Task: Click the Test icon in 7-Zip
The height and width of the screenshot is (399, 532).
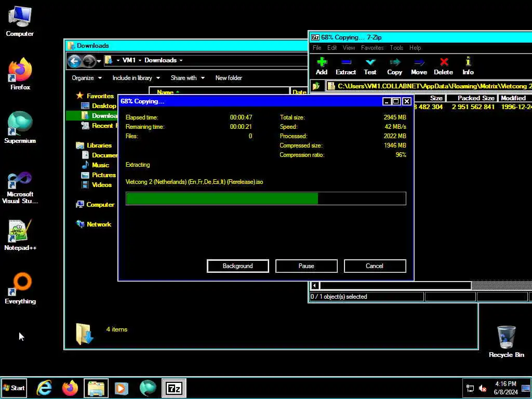Action: (x=370, y=66)
